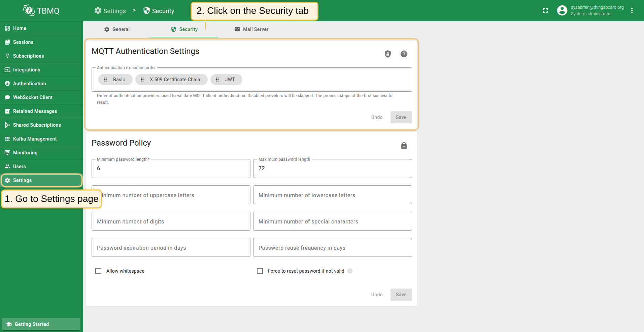The image size is (644, 332).
Task: Grab the drag handle on Basic chip
Action: pos(105,80)
